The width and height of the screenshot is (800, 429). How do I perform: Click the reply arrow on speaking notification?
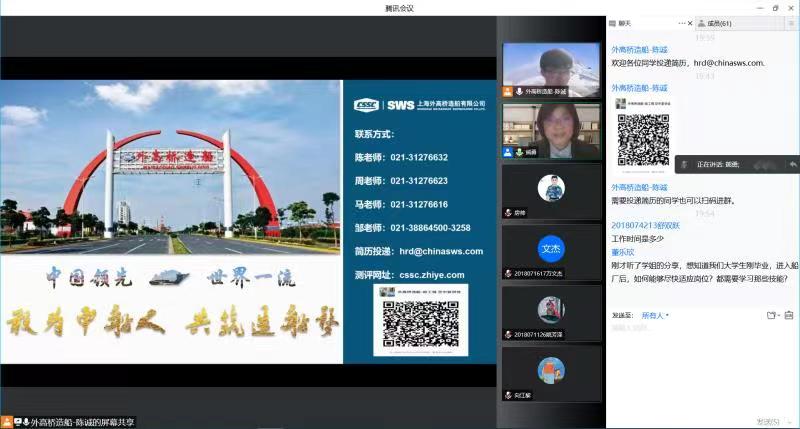pos(792,164)
